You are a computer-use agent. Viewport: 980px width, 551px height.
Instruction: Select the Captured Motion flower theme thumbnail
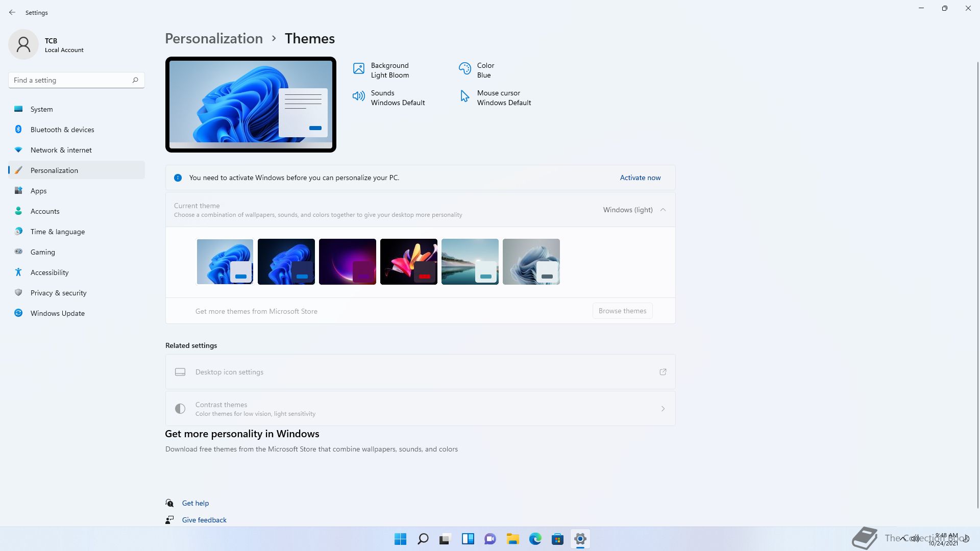[409, 262]
